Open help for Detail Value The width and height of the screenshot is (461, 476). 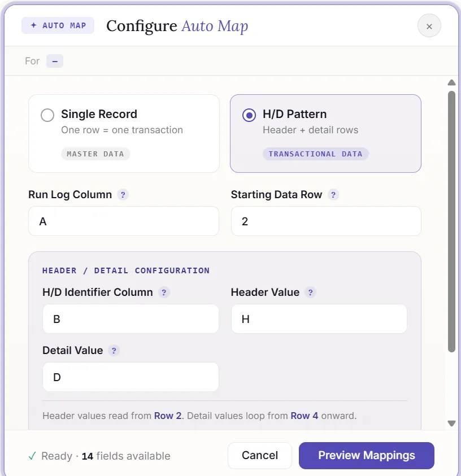(x=114, y=351)
